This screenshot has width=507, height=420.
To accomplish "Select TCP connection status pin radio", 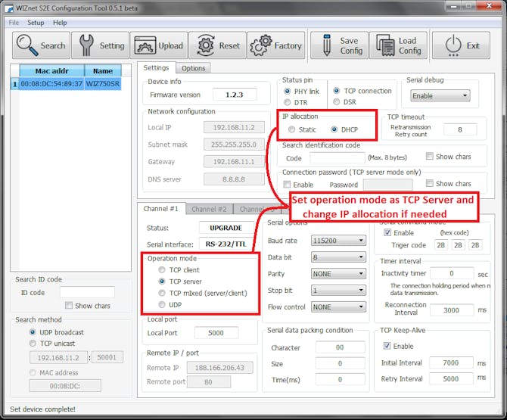I will click(336, 91).
